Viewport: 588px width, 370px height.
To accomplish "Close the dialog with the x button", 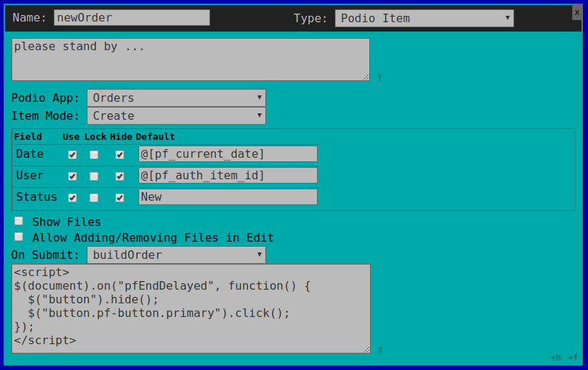I will point(577,12).
